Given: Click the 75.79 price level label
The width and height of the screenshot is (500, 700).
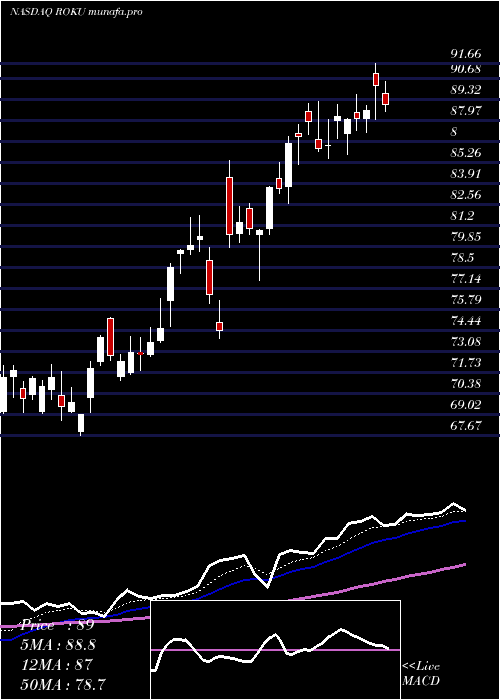Looking at the screenshot, I should click(466, 300).
